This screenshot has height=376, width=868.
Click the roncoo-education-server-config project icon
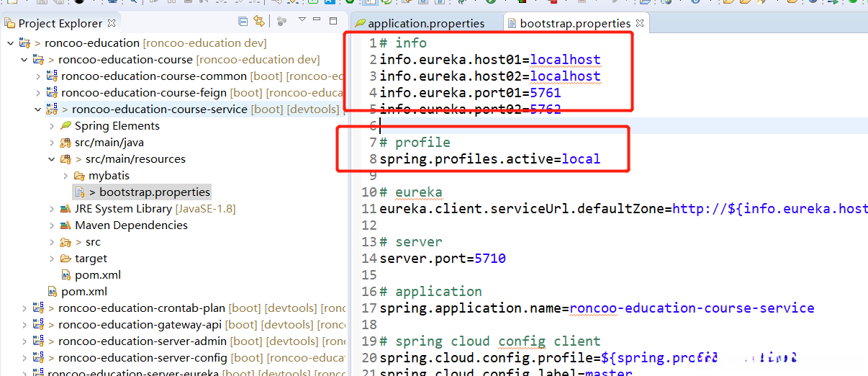pos(37,358)
